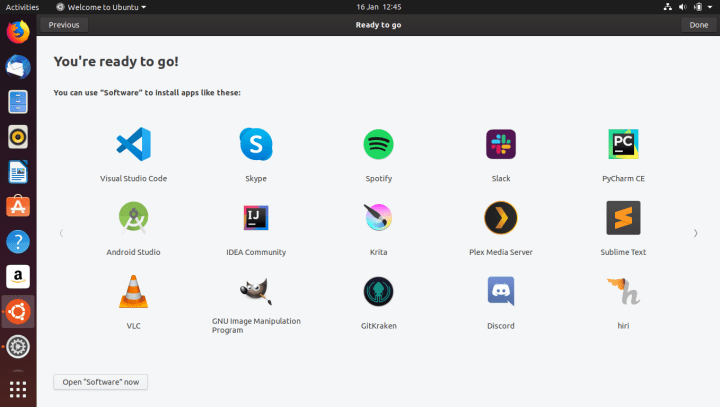Click Open "Software" now button

point(101,382)
